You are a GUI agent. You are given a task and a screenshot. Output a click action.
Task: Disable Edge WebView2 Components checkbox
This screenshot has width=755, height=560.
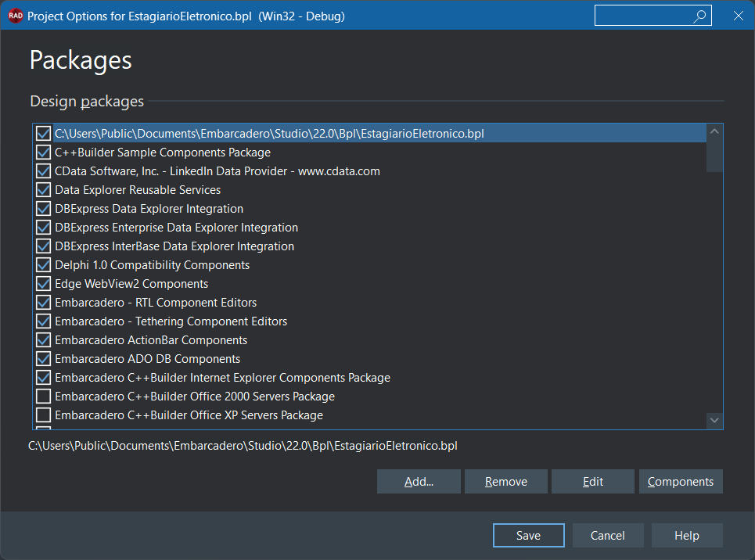pyautogui.click(x=44, y=284)
